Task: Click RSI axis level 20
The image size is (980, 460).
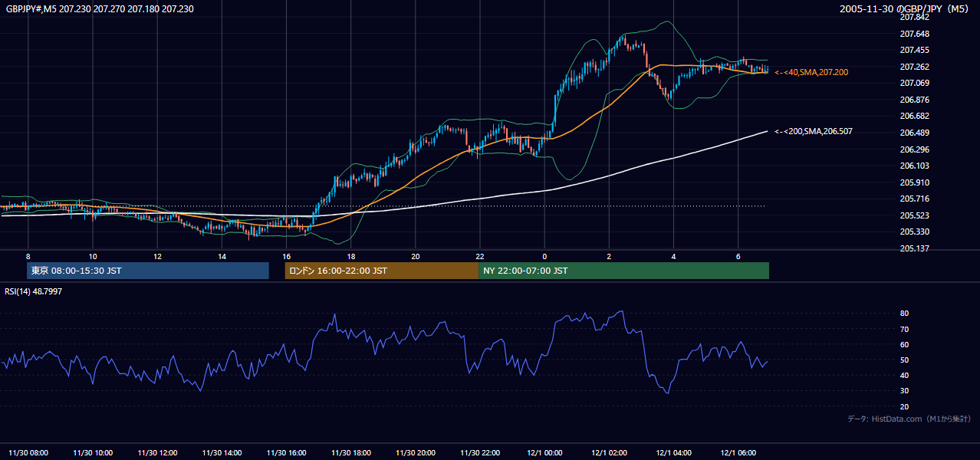Action: click(x=904, y=406)
